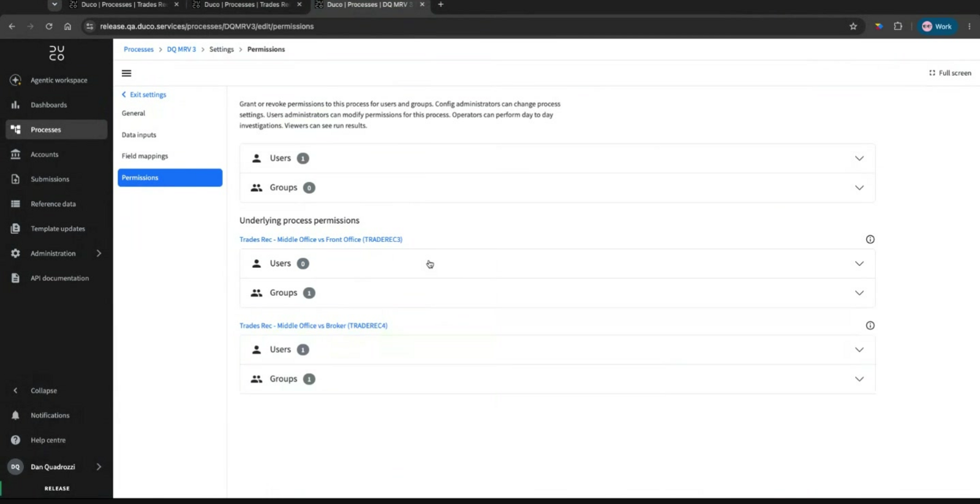This screenshot has width=980, height=504.
Task: Open General settings tab
Action: (170, 113)
